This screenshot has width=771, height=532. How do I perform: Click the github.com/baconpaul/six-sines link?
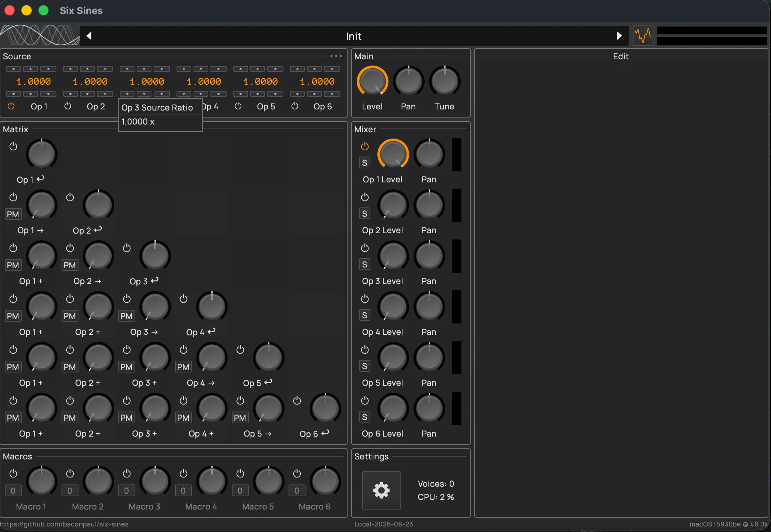(x=64, y=524)
